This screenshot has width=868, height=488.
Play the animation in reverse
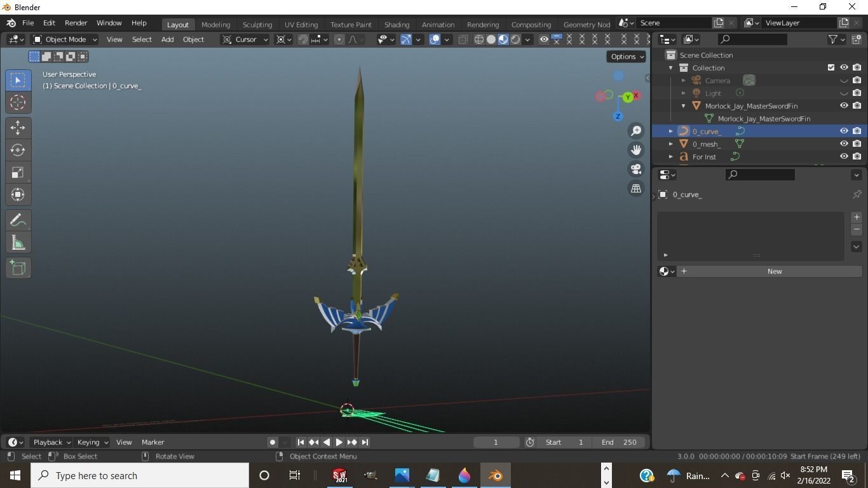click(327, 442)
